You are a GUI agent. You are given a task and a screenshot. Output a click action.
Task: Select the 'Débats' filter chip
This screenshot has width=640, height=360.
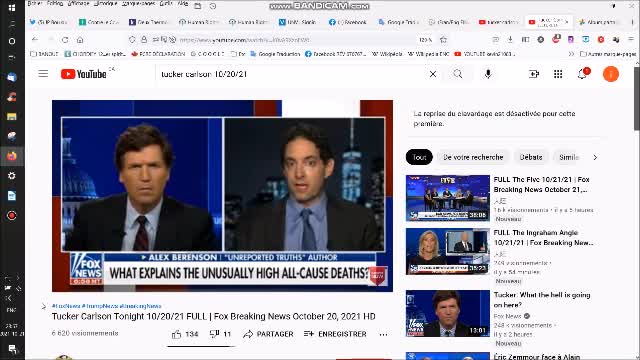(531, 157)
